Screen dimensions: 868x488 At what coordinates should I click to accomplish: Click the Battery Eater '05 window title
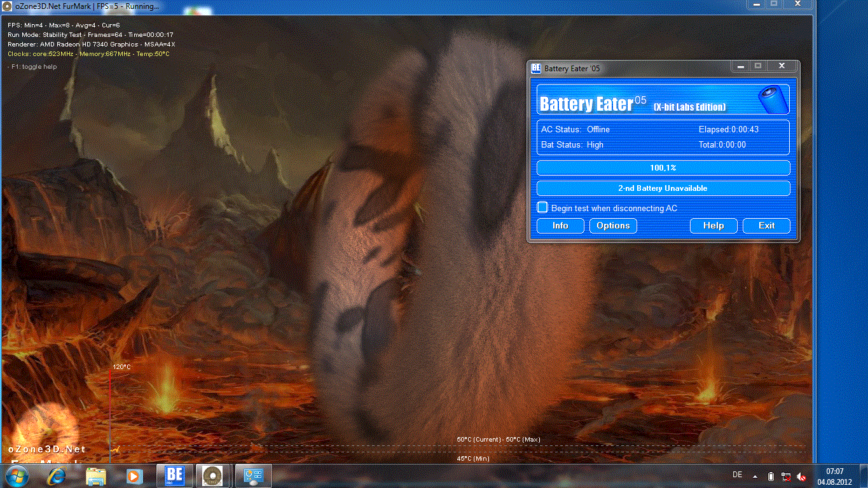coord(572,68)
